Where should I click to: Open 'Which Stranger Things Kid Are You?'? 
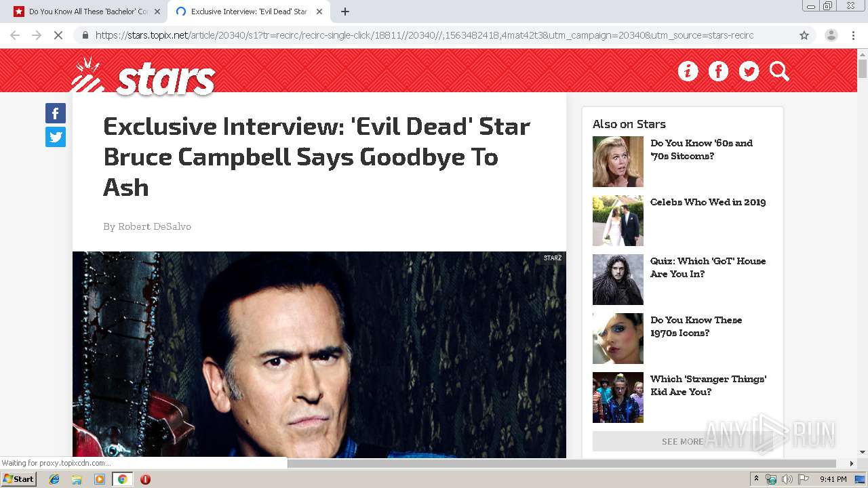[709, 386]
